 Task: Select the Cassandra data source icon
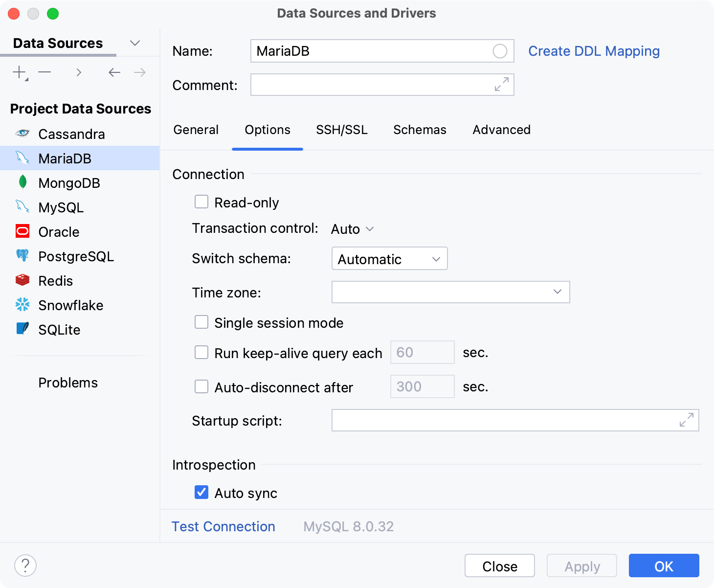pyautogui.click(x=22, y=134)
